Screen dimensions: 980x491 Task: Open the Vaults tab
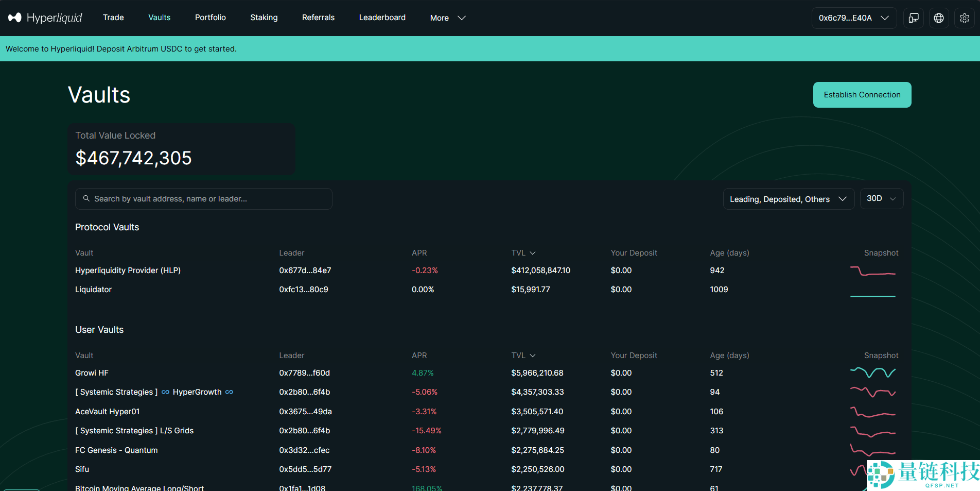click(x=159, y=18)
